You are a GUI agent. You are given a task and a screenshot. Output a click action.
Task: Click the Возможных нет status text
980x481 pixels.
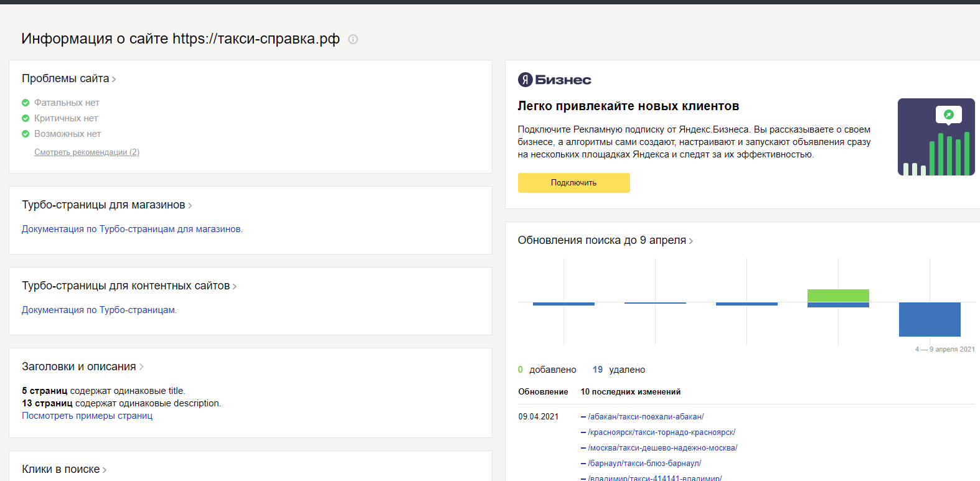point(67,134)
